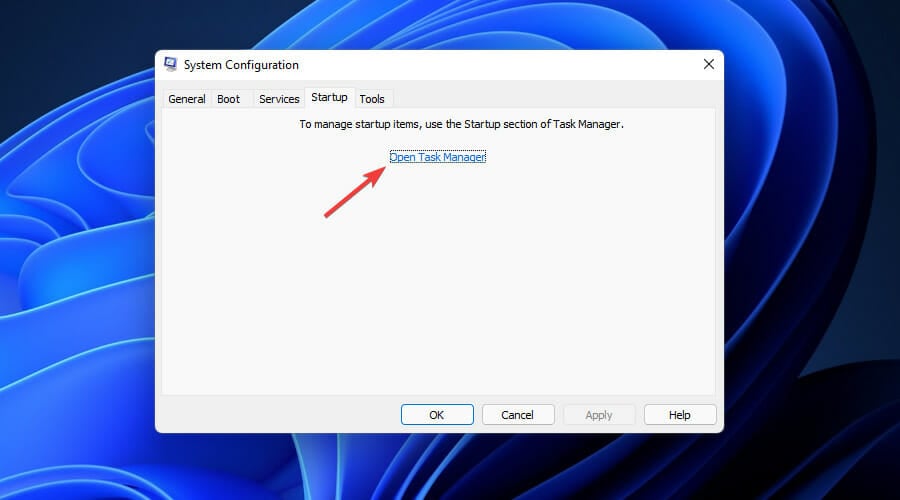Open the Task Manager link
The width and height of the screenshot is (900, 500).
click(437, 157)
